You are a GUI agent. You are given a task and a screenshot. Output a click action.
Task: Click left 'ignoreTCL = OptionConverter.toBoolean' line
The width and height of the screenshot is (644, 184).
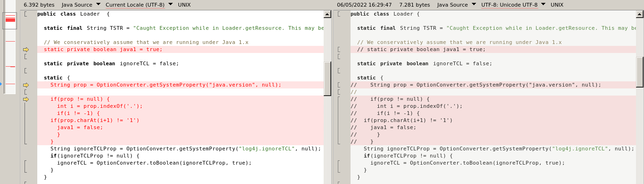tap(154, 163)
